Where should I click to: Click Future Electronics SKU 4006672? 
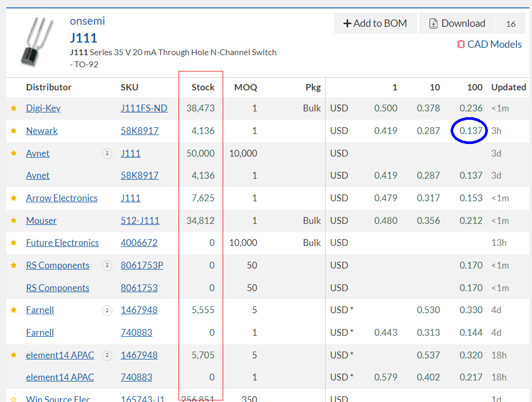click(x=139, y=243)
